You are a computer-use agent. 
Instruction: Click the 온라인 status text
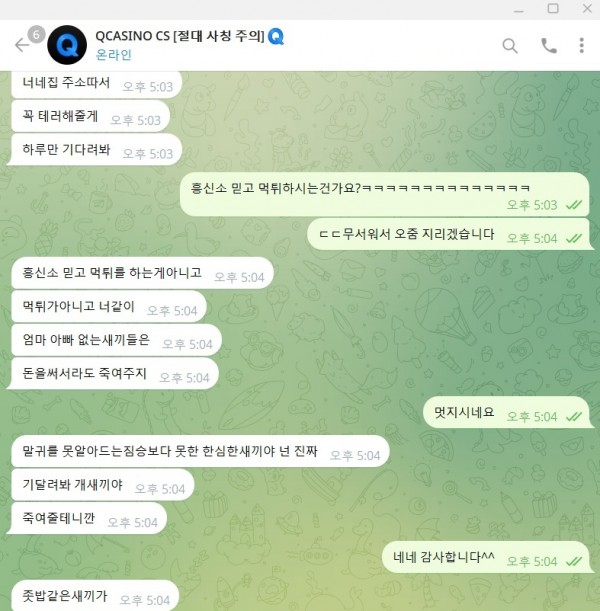click(x=113, y=55)
